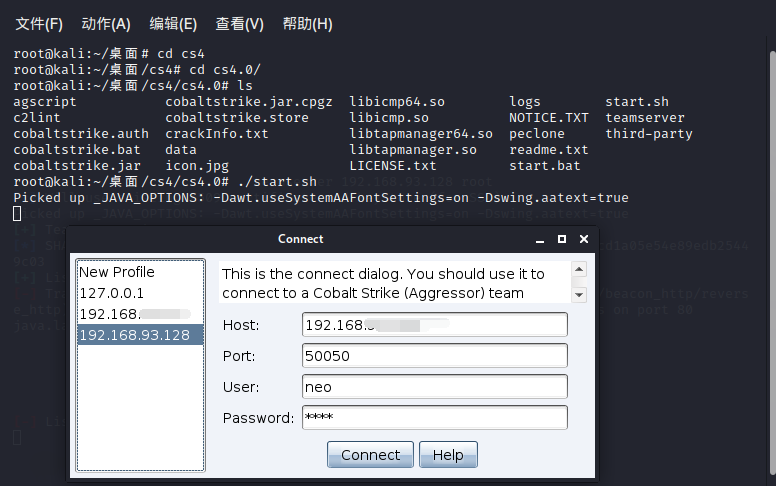The width and height of the screenshot is (776, 486).
Task: Click the start.sh file name in listing
Action: tap(637, 102)
